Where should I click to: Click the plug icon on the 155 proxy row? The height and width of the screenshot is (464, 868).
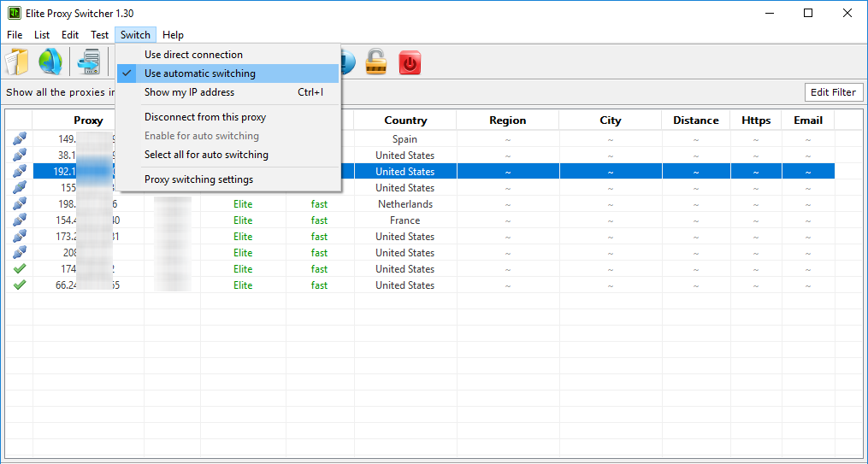[x=20, y=188]
